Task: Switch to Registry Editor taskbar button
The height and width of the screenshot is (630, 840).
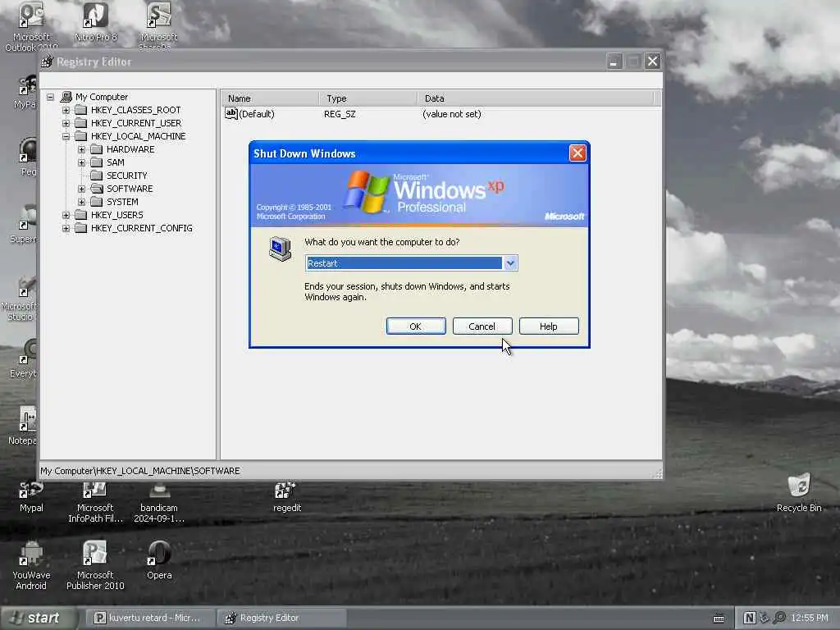Action: click(x=281, y=618)
